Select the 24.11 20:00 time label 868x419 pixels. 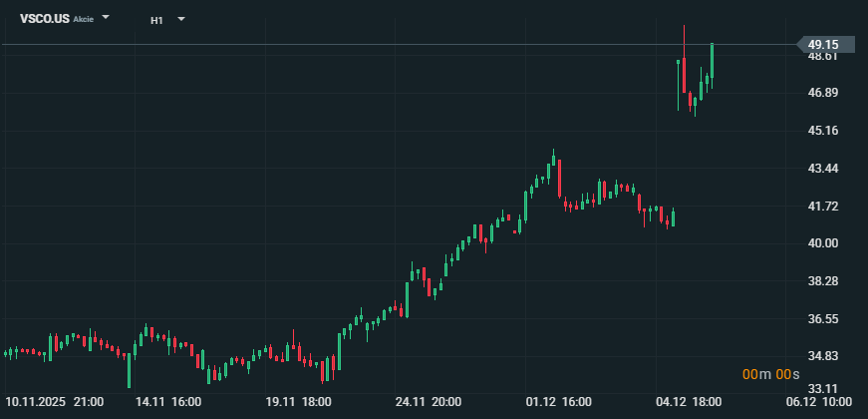point(429,402)
